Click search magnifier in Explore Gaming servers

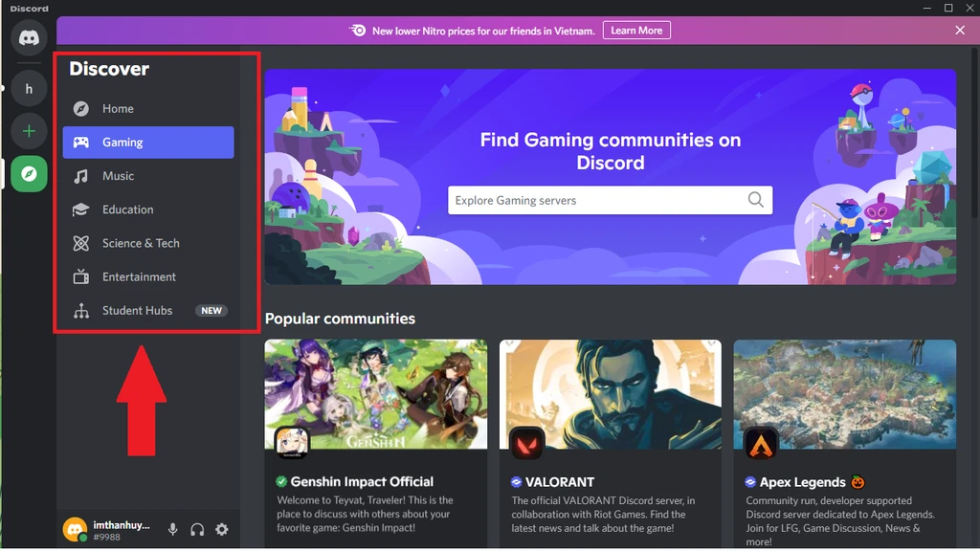click(x=756, y=200)
